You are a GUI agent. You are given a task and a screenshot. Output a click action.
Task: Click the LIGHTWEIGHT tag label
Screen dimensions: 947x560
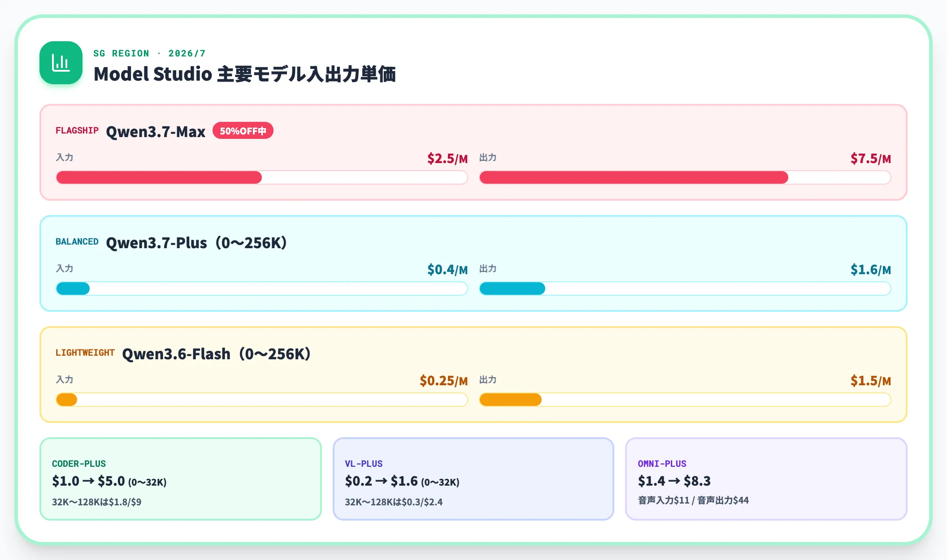tap(85, 353)
